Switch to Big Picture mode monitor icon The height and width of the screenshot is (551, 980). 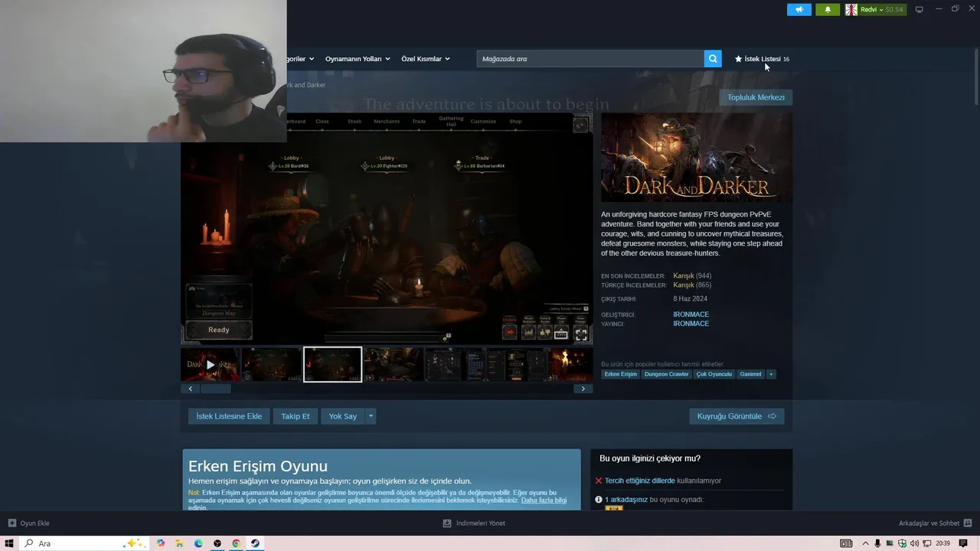tap(920, 9)
